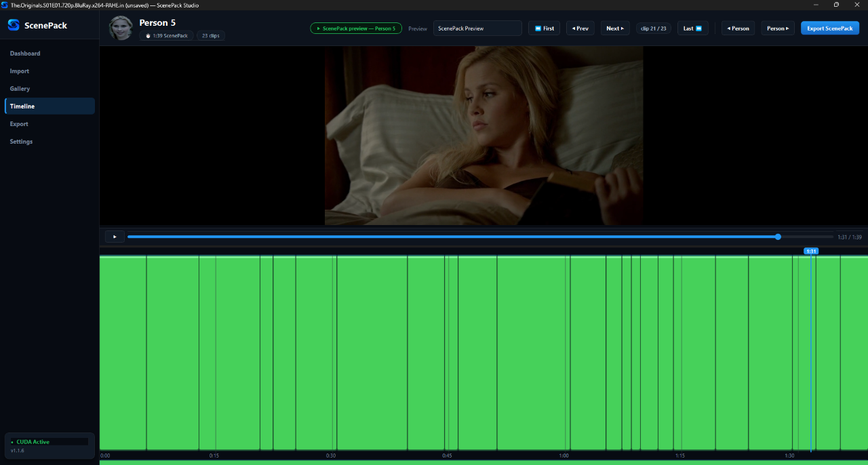The image size is (868, 465).
Task: Click the 1:15 timeline ruler label
Action: coord(680,456)
